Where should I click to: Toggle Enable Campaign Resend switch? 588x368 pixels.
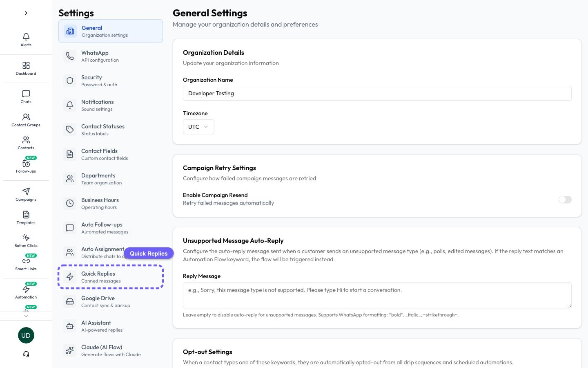(565, 200)
